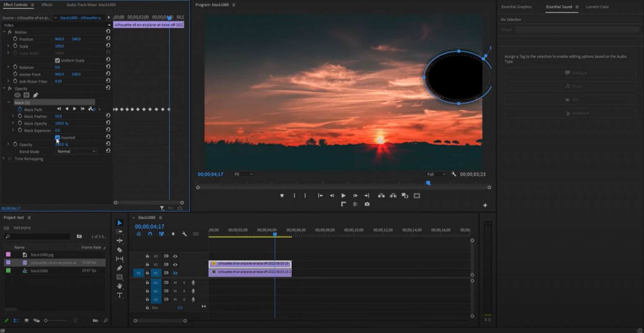Select the Type tool
Screen dimensions: 644x333
coord(119,295)
